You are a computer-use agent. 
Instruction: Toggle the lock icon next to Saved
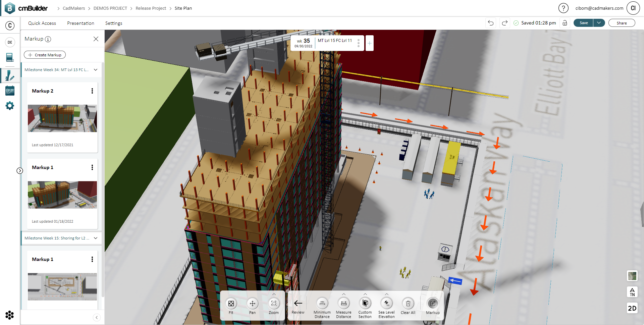coord(565,23)
